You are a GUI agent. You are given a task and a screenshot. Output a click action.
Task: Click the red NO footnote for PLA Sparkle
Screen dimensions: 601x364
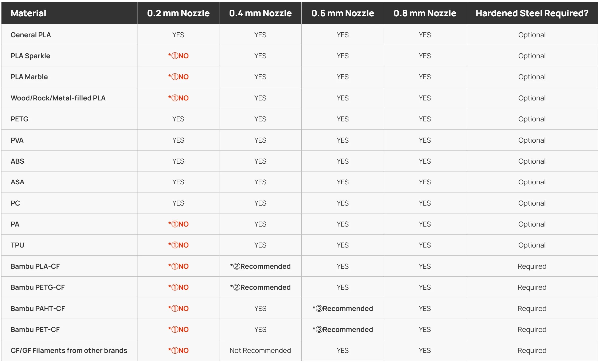point(178,56)
